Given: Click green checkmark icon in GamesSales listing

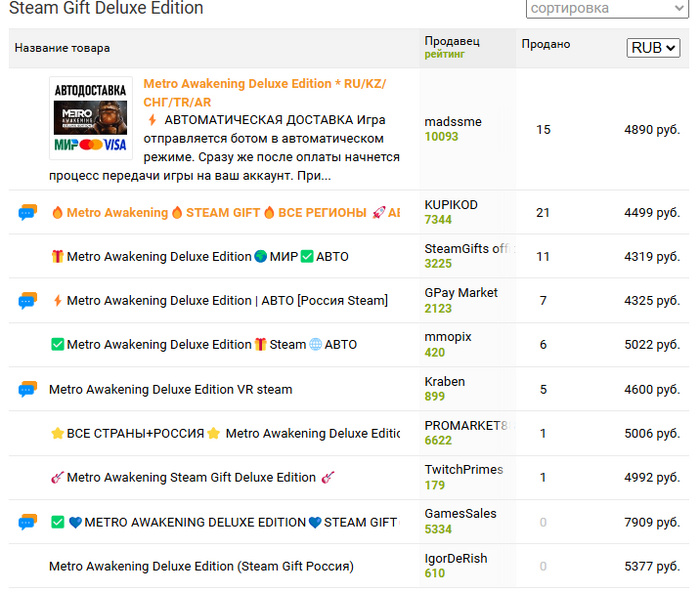Looking at the screenshot, I should (x=58, y=522).
